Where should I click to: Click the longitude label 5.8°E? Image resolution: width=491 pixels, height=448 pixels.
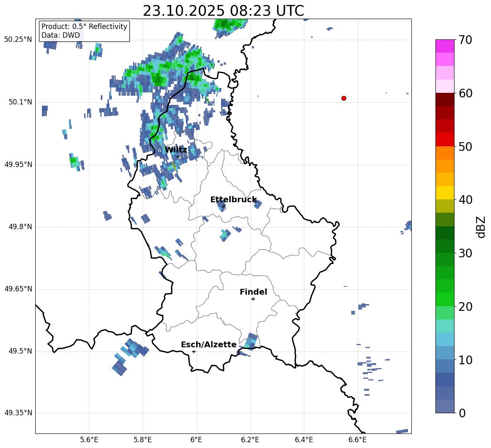pos(143,440)
